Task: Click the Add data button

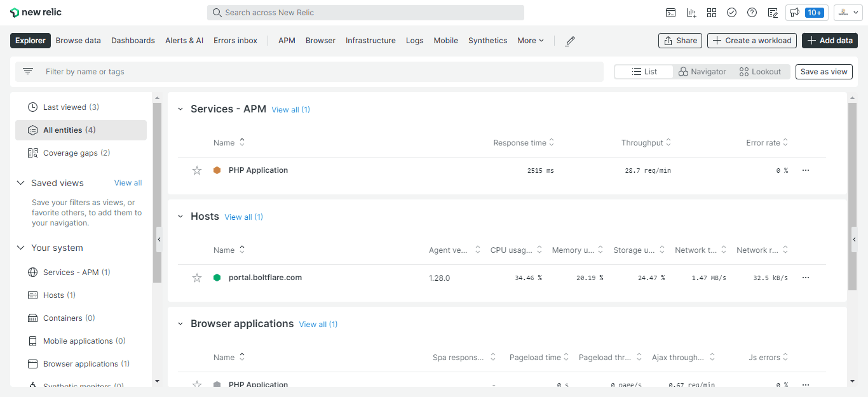Action: (830, 41)
